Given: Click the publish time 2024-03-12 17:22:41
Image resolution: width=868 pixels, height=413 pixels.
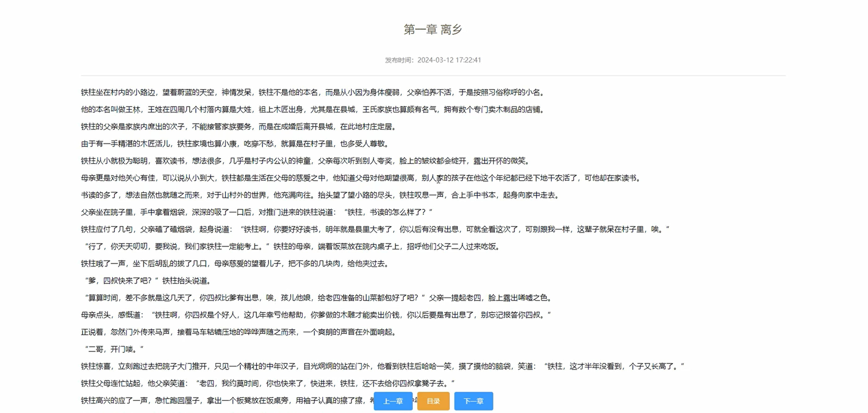Looking at the screenshot, I should [x=449, y=60].
